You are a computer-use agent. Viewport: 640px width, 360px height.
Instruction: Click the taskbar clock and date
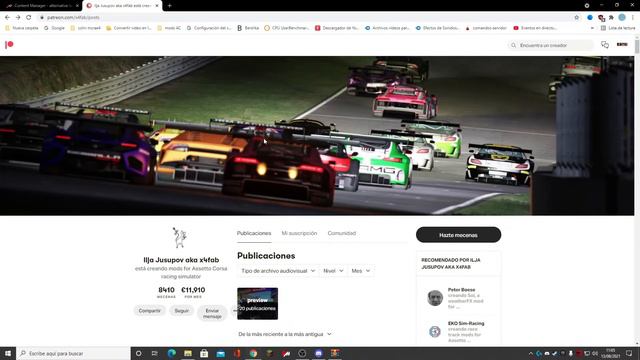tap(611, 353)
